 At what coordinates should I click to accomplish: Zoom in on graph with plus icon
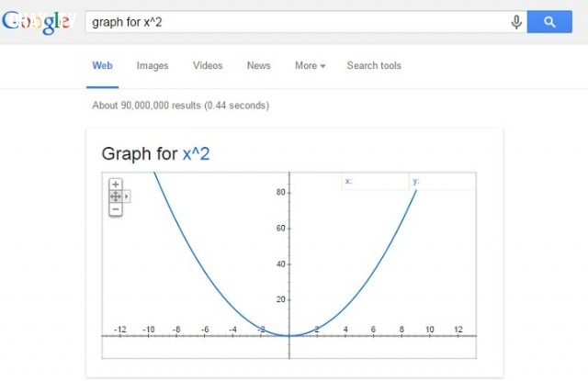click(116, 185)
